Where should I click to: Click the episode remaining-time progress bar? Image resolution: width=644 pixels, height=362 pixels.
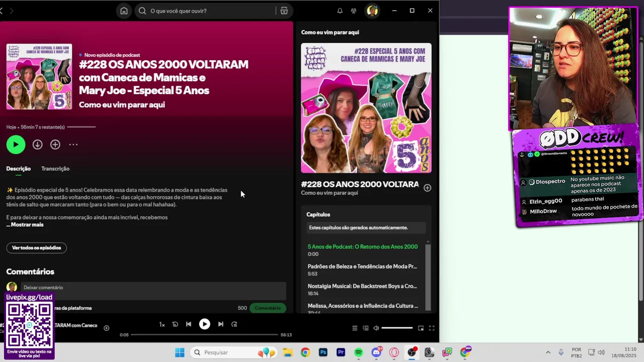click(x=81, y=127)
